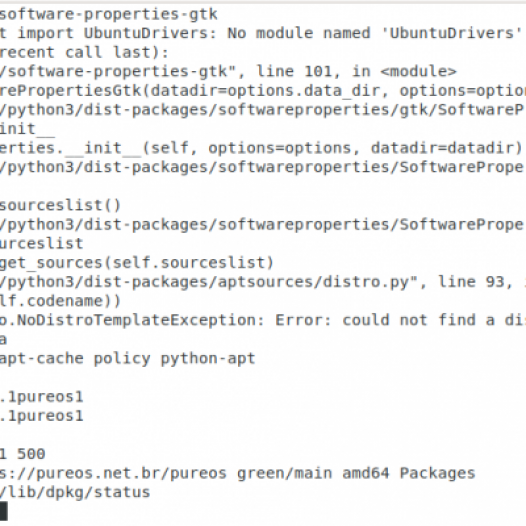Click the first '.1pureos1' version line

pyautogui.click(x=41, y=397)
